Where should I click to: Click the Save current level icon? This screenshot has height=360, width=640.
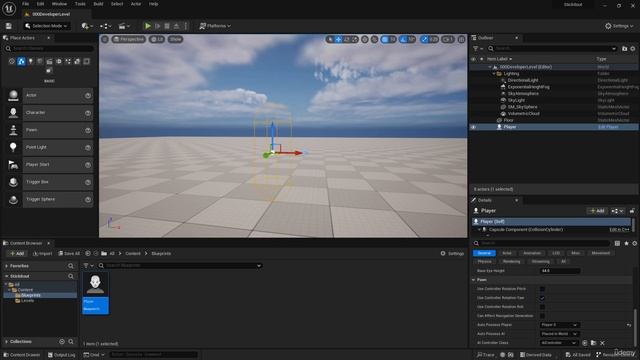[9, 26]
